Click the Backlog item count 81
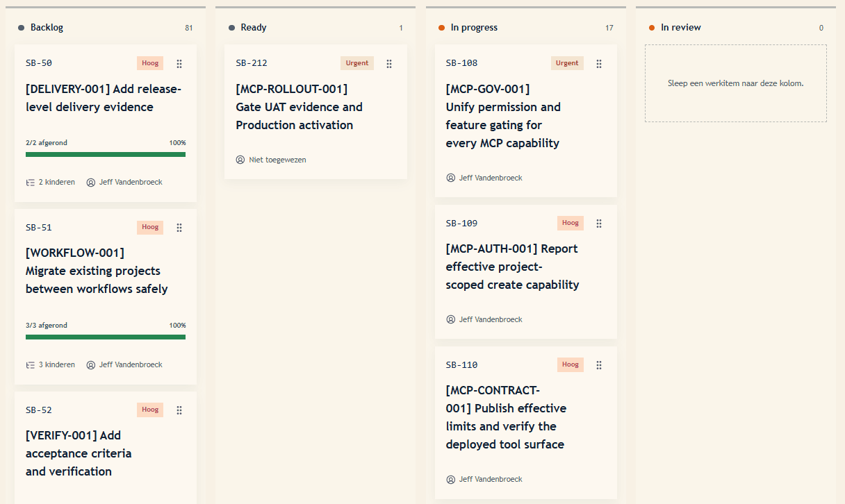The width and height of the screenshot is (845, 504). (x=188, y=28)
